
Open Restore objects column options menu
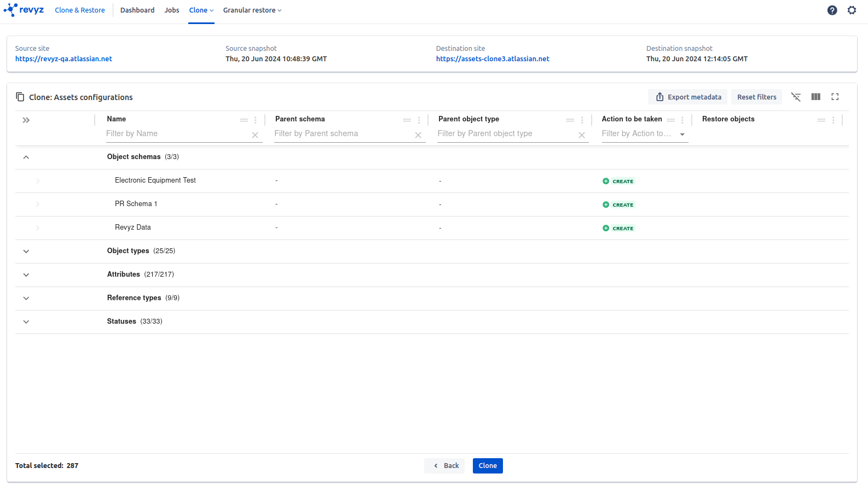(x=833, y=120)
